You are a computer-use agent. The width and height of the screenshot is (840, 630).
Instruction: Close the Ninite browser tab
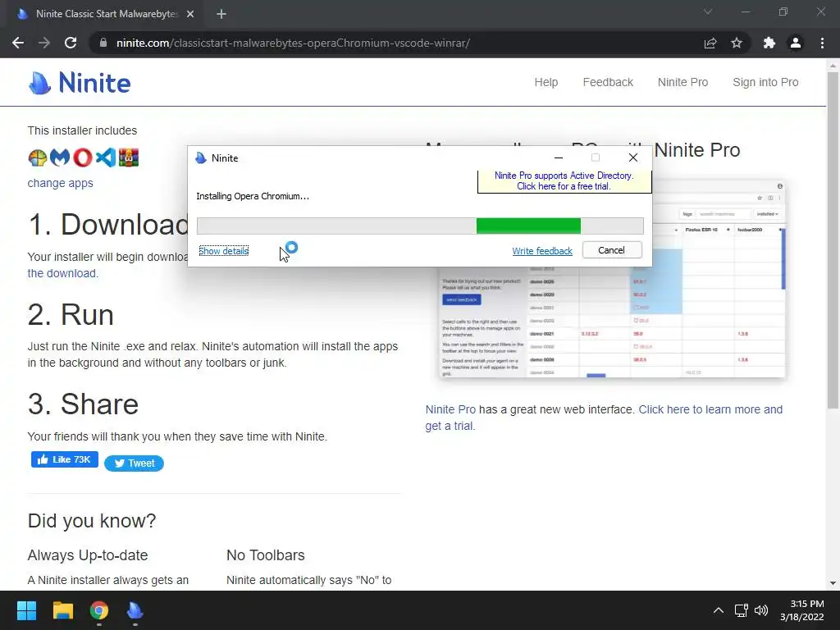point(190,14)
